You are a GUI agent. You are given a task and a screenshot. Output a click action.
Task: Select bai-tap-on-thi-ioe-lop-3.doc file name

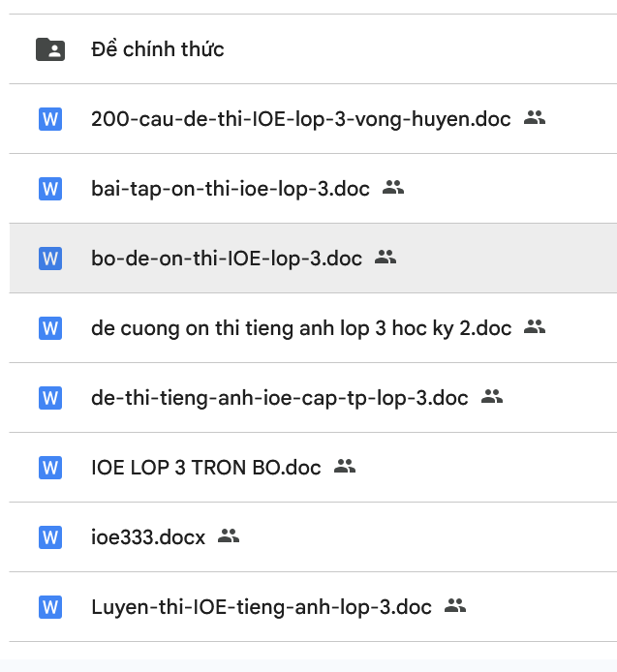pos(230,189)
